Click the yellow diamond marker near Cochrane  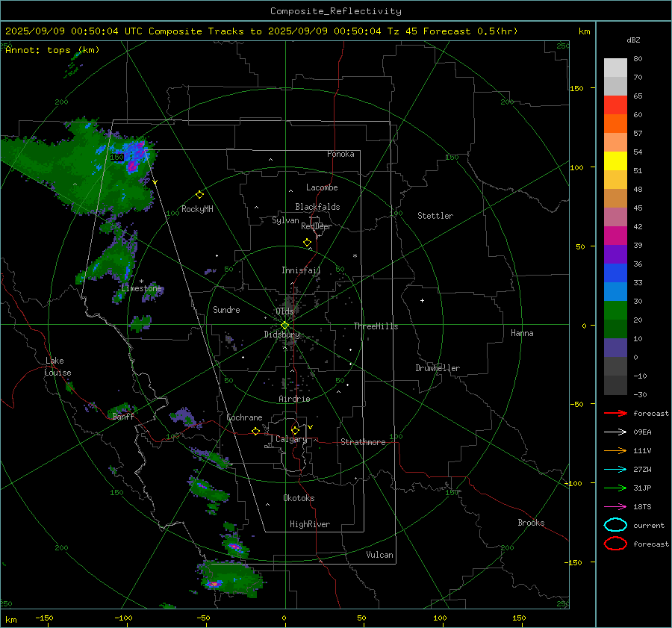click(256, 431)
